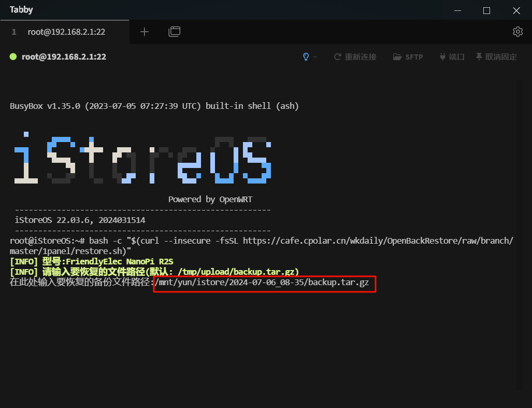The image size is (532, 408).
Task: Click the 在此处输入要恢复的备份文件路径 prompt label
Action: click(x=81, y=283)
